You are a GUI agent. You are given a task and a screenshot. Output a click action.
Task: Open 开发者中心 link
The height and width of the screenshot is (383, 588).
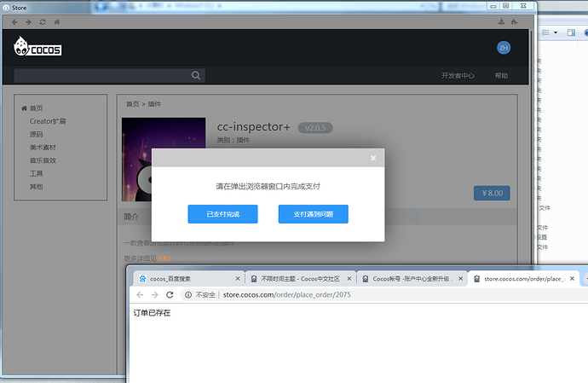tap(458, 75)
